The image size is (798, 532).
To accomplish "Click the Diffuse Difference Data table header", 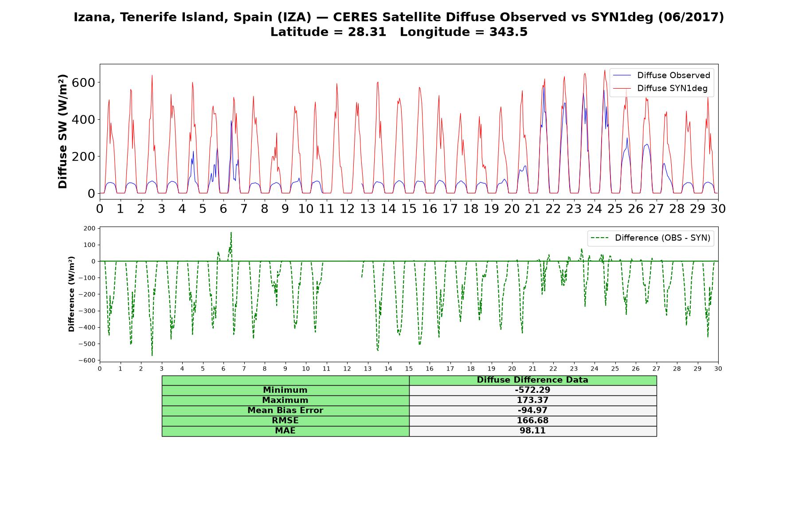I will click(532, 380).
